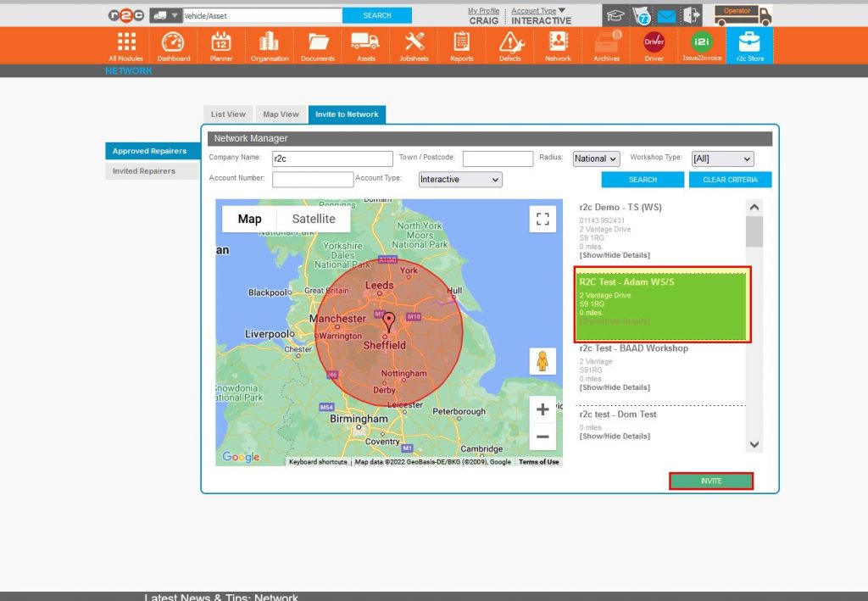
Task: Open the Archives module
Action: point(607,46)
